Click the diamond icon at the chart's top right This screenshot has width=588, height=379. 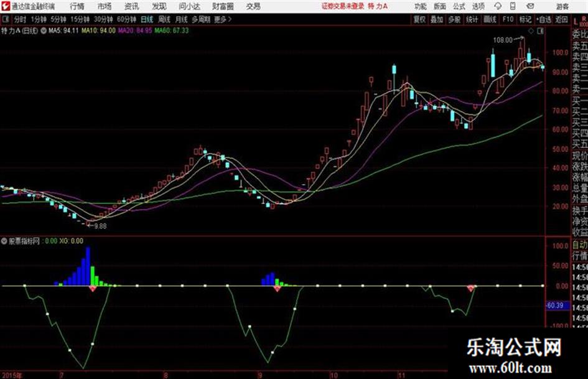point(531,30)
